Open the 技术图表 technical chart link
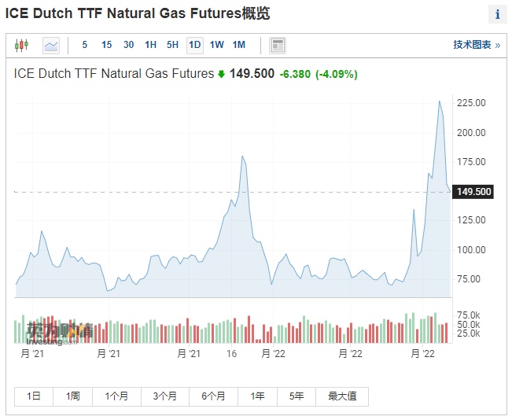Image resolution: width=512 pixels, height=420 pixels. pos(476,45)
